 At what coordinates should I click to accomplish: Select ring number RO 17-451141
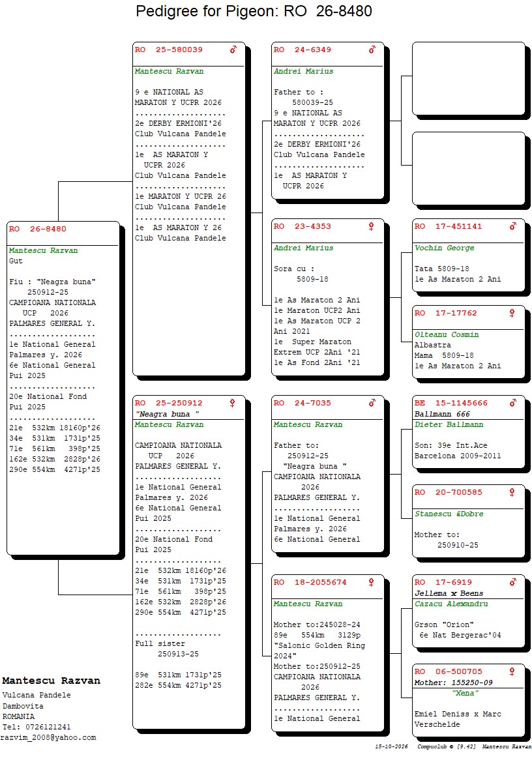(x=448, y=227)
